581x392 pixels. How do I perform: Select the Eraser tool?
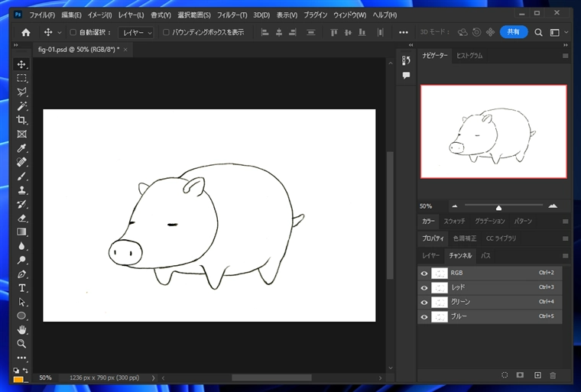[21, 219]
